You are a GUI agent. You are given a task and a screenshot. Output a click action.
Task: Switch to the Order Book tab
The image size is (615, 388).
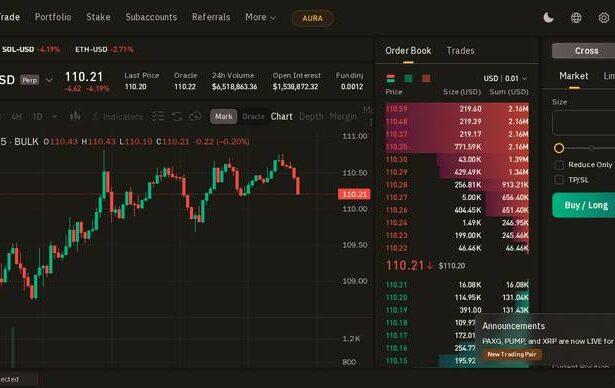tap(408, 51)
